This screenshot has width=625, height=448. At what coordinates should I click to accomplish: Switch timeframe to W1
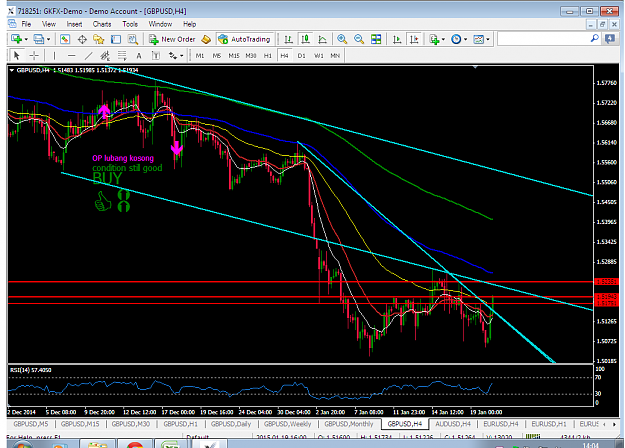[x=318, y=56]
